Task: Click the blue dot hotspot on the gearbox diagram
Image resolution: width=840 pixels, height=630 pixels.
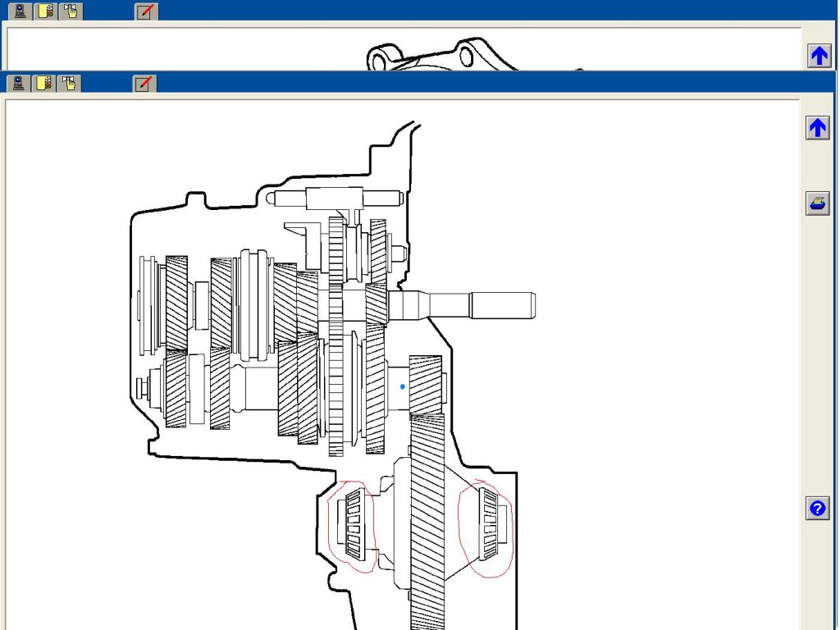Action: click(x=403, y=386)
